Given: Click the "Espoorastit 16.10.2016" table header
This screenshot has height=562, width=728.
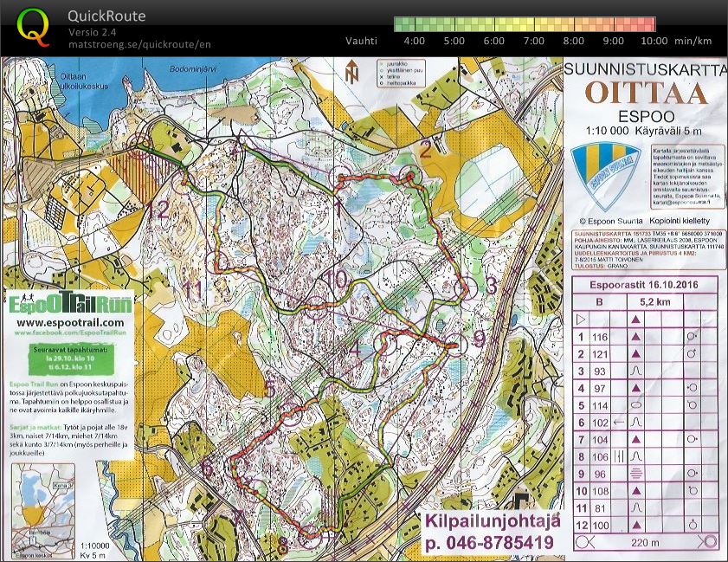Looking at the screenshot, I should coord(644,285).
